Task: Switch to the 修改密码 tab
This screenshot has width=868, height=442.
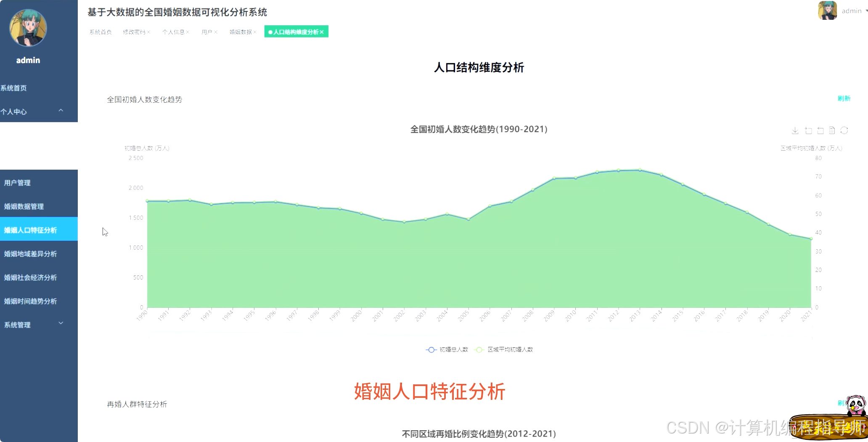Action: [134, 32]
